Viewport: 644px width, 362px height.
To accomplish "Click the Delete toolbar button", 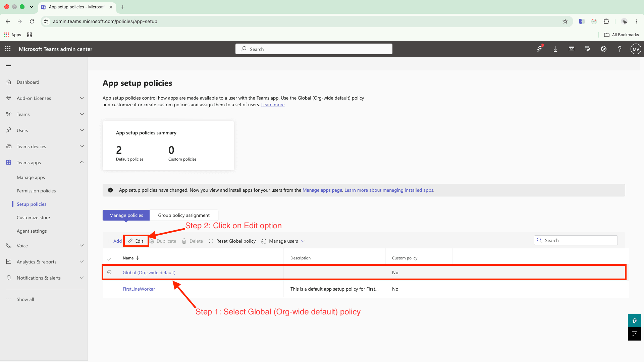I will (x=193, y=241).
